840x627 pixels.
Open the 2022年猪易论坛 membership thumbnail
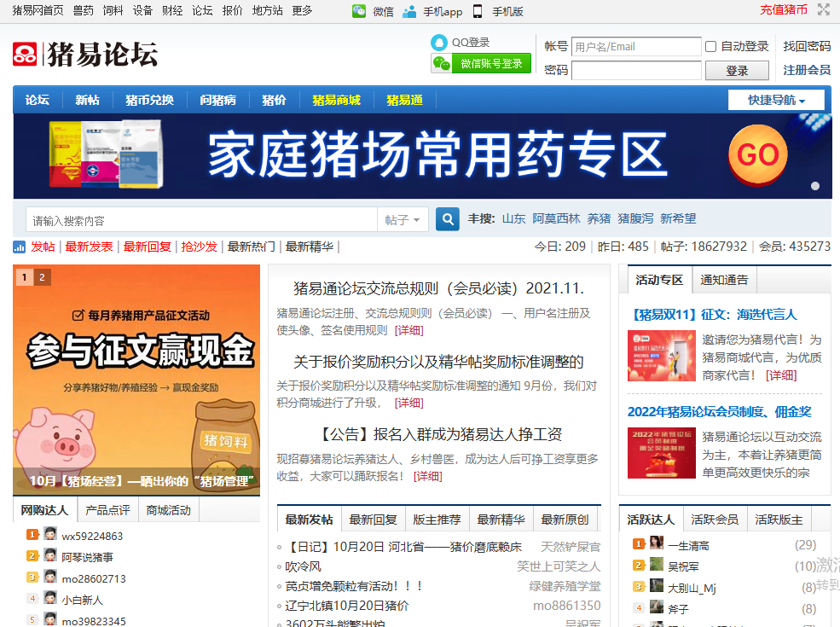[x=661, y=453]
